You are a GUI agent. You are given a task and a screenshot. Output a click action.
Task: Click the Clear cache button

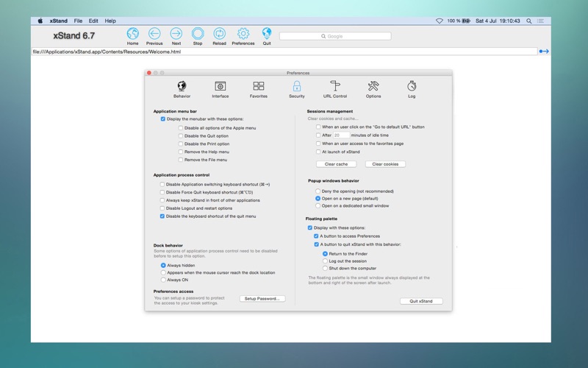(x=336, y=164)
